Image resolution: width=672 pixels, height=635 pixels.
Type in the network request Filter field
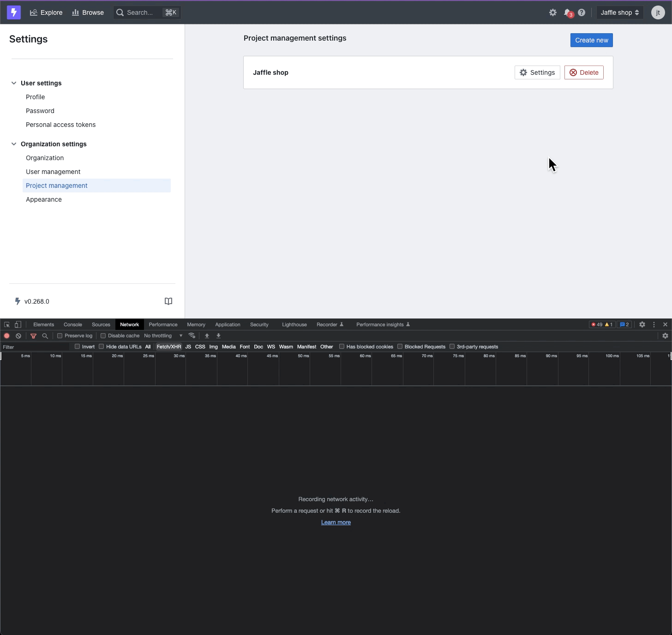[x=35, y=347]
